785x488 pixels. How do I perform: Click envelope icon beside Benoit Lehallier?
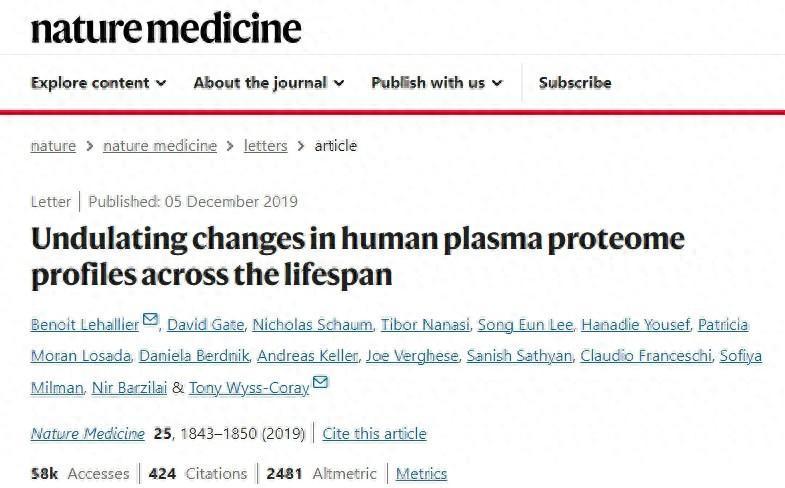151,321
